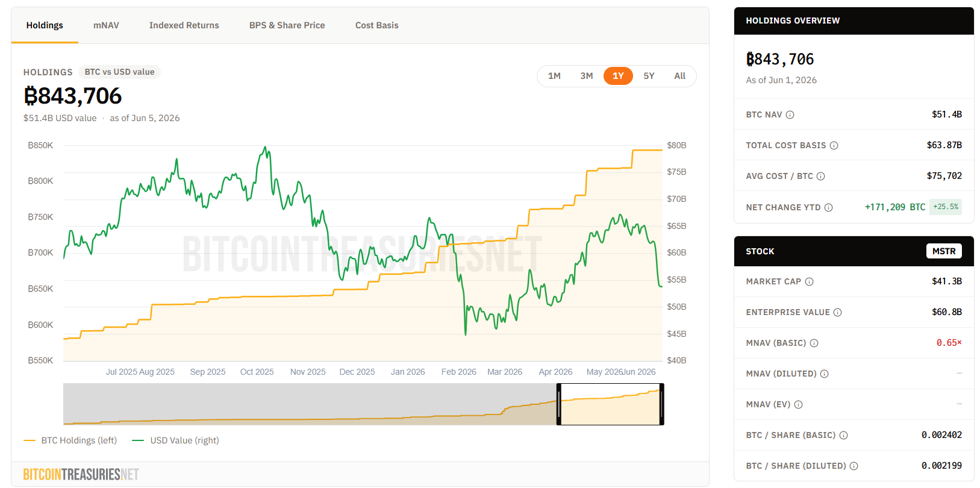Select the Indexed Returns tab
The width and height of the screenshot is (980, 488).
click(184, 25)
